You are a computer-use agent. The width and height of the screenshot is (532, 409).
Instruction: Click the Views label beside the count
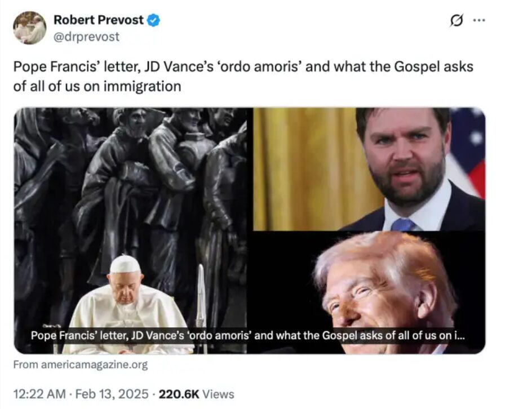click(218, 394)
